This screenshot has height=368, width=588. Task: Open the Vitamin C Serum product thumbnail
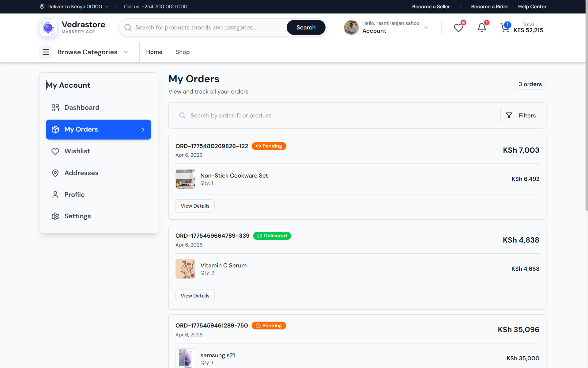185,269
